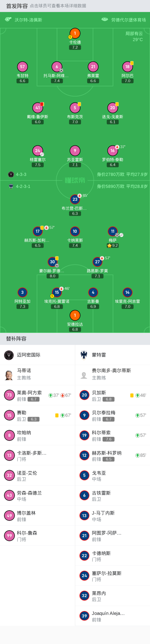Click the referee whistle icon beside 沃尔特-洛佩斯
This screenshot has height=644, width=150.
8,19
